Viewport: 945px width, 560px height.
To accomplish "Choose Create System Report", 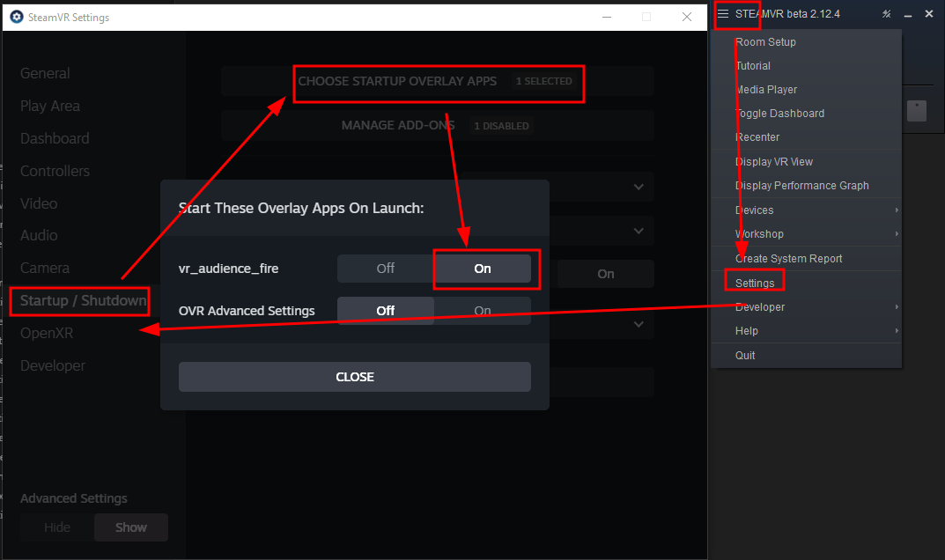I will [785, 258].
